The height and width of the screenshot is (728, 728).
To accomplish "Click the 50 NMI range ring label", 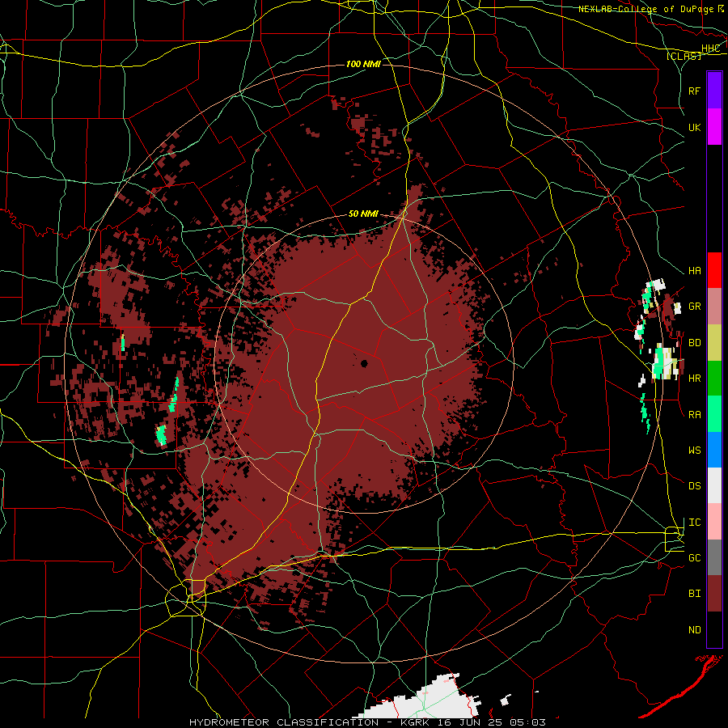I will (363, 214).
